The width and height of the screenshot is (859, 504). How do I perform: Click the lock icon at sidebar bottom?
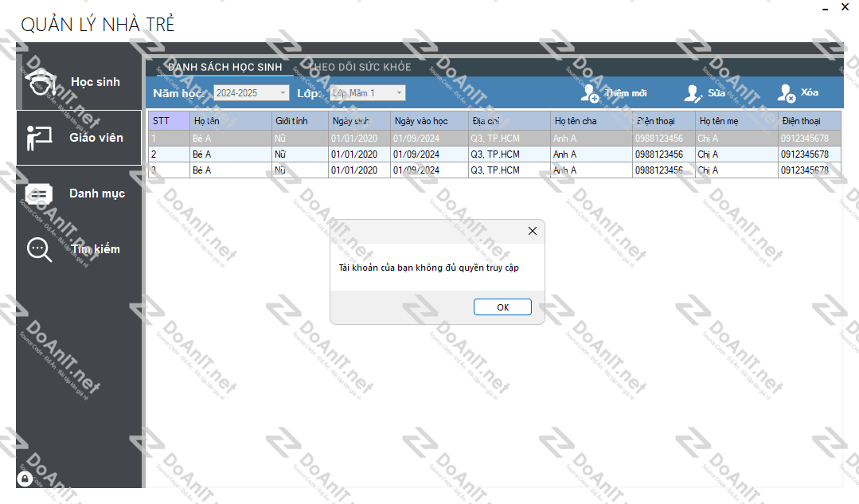(x=25, y=479)
